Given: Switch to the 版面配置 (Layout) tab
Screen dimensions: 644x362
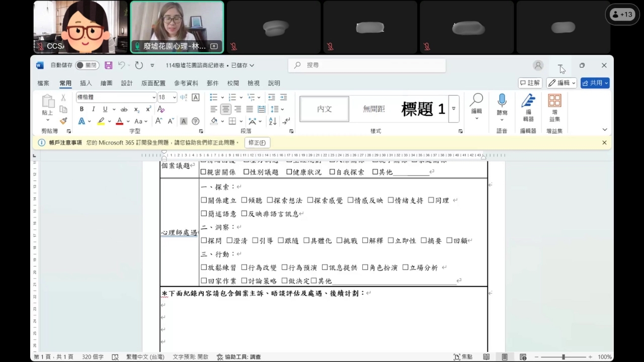Looking at the screenshot, I should click(x=153, y=83).
